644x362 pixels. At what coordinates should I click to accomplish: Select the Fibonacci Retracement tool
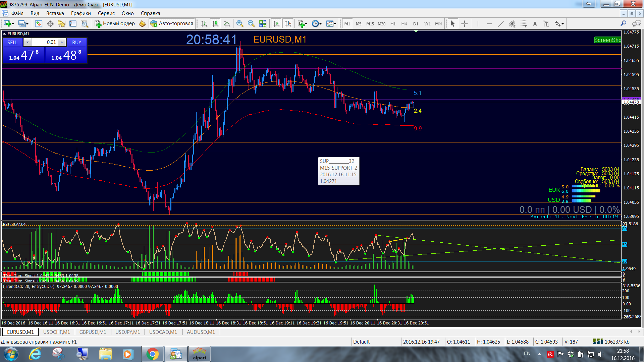524,23
